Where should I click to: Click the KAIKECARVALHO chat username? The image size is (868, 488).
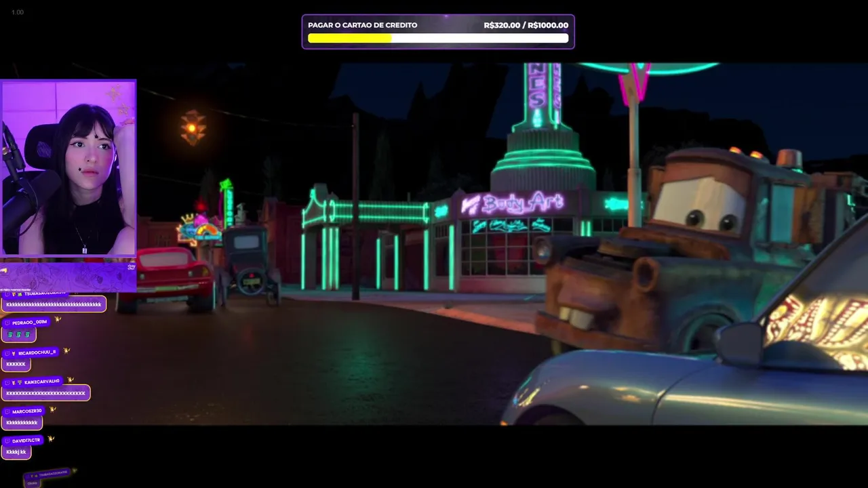(x=42, y=382)
